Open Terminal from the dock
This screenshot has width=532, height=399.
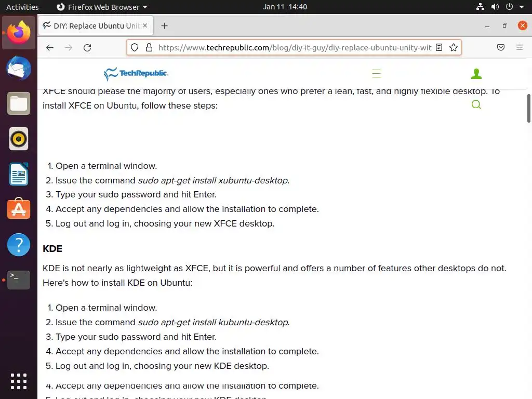pos(19,280)
